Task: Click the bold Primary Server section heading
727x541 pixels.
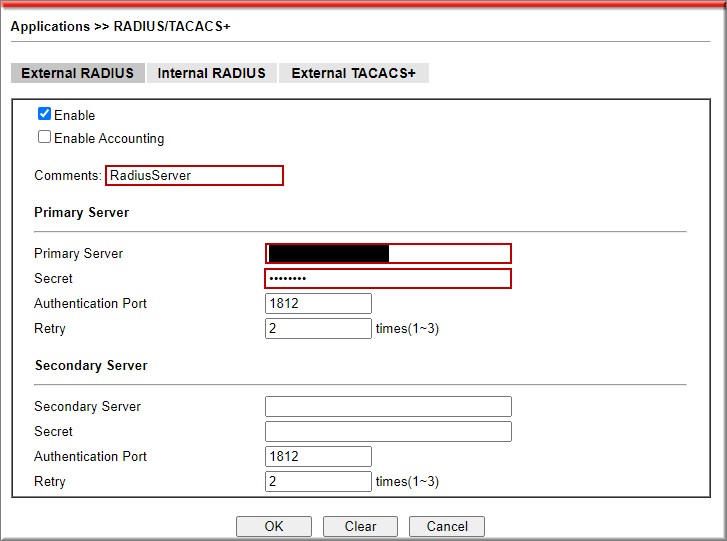Action: pyautogui.click(x=81, y=212)
